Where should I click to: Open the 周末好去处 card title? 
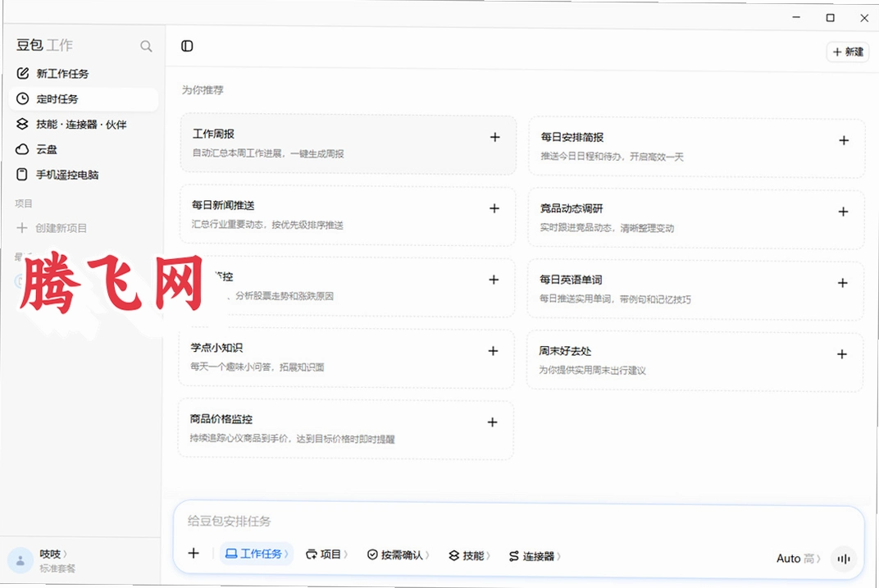coord(565,351)
